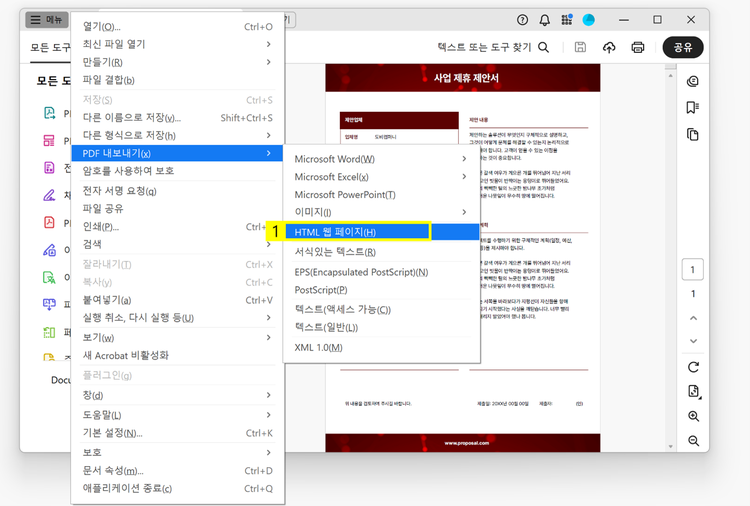Viewport: 750px width, 506px height.
Task: Choose EPS(Encapsulated PostScript)(N) option
Action: pos(381,272)
